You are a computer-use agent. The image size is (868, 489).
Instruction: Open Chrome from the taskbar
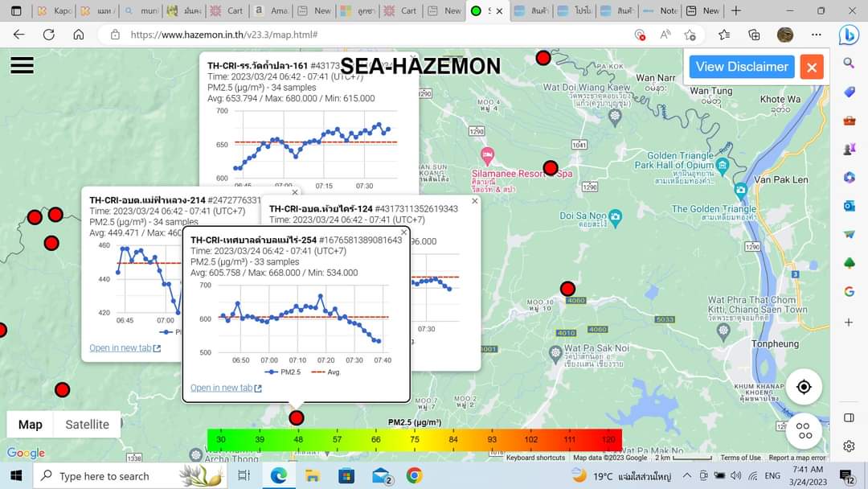coord(414,475)
